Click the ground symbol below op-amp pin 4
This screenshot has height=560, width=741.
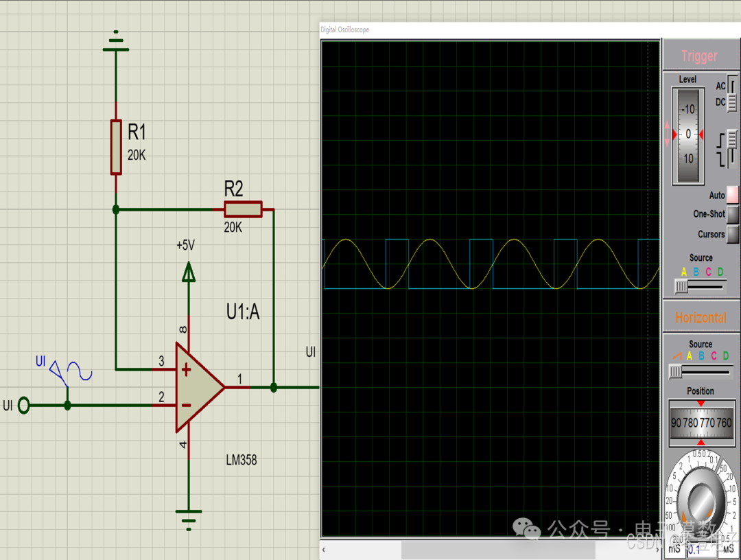(189, 520)
